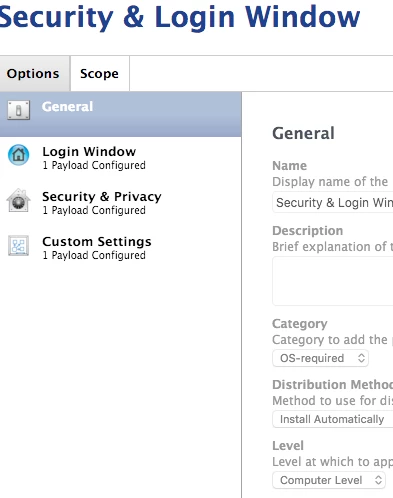This screenshot has height=498, width=393.
Task: Click the Security & Login Window page title
Action: (180, 17)
